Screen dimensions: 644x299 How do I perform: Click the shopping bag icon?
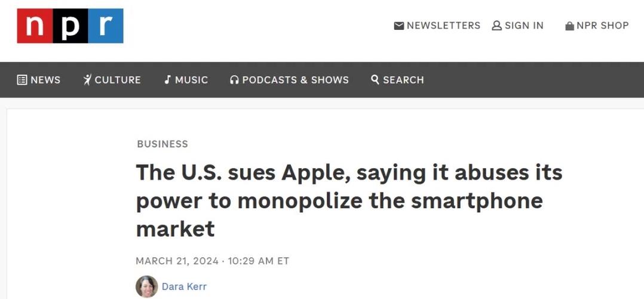point(569,26)
